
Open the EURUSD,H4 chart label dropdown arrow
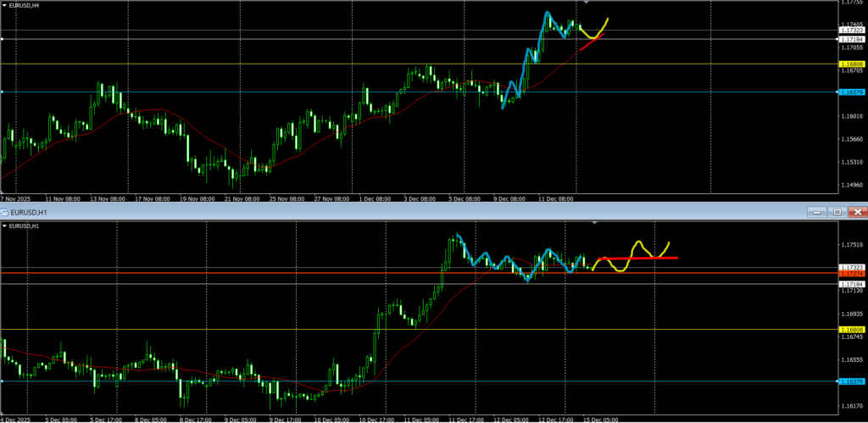[4, 5]
